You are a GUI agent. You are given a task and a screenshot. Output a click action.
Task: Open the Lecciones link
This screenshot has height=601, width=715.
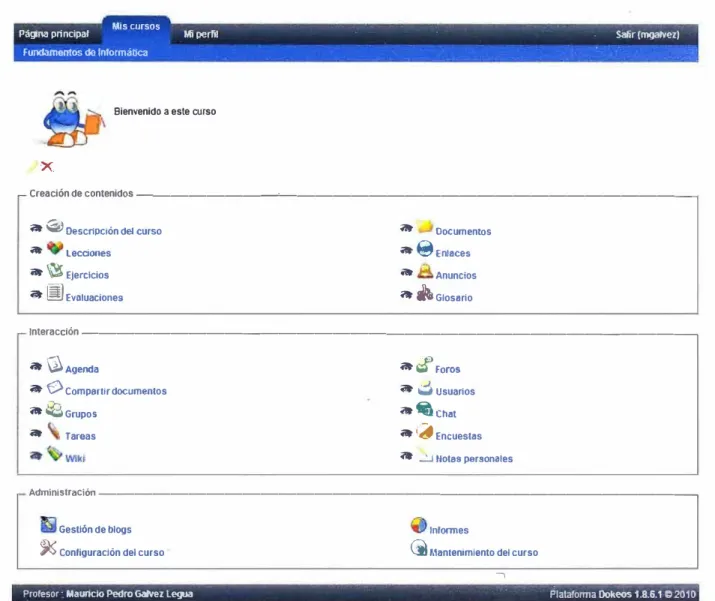tap(88, 253)
